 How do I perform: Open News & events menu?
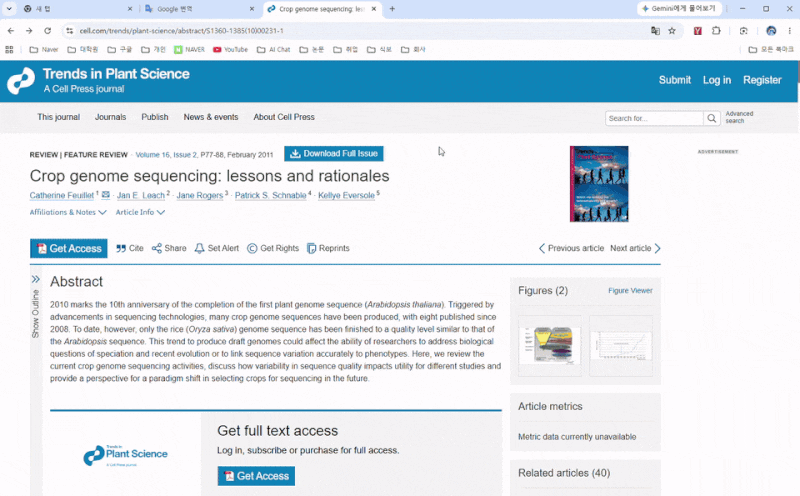211,117
